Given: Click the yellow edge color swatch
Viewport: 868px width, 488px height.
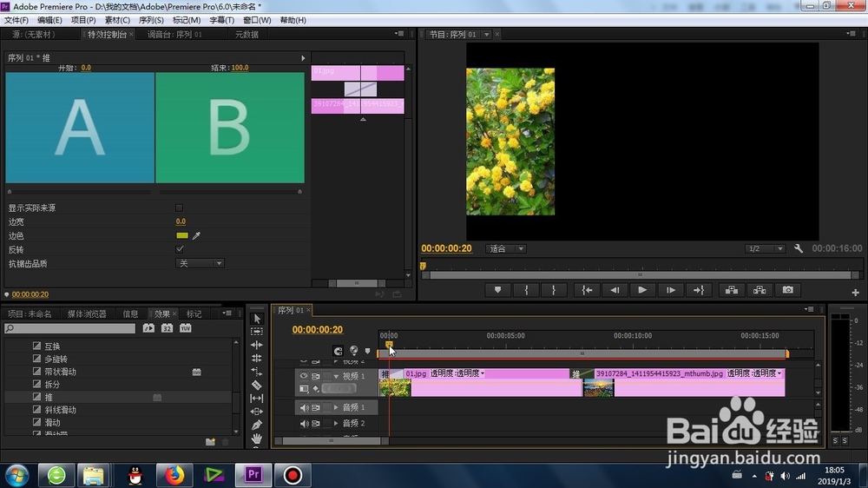Looking at the screenshot, I should click(x=182, y=235).
